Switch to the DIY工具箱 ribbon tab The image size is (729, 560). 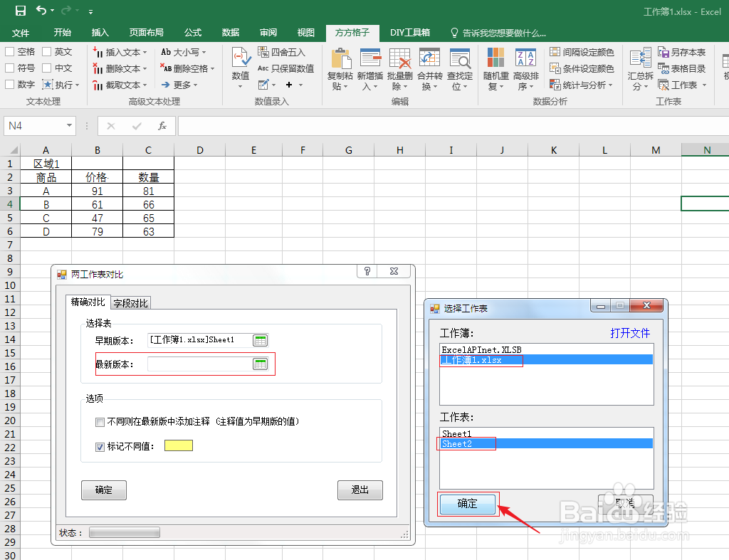409,33
